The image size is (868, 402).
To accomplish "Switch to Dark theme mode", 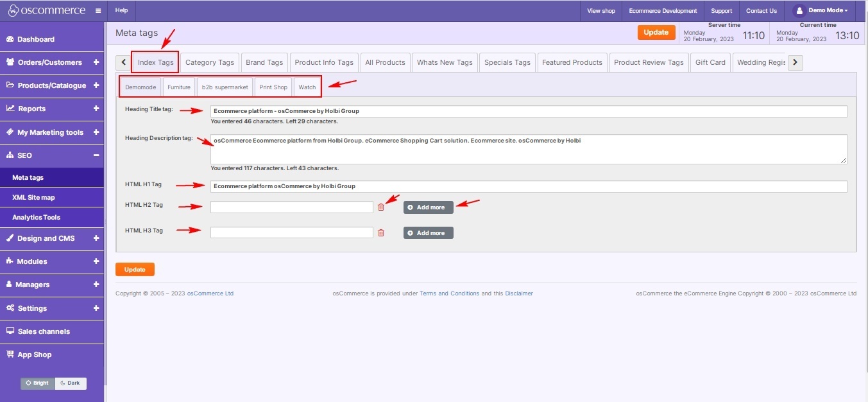I will pos(71,383).
